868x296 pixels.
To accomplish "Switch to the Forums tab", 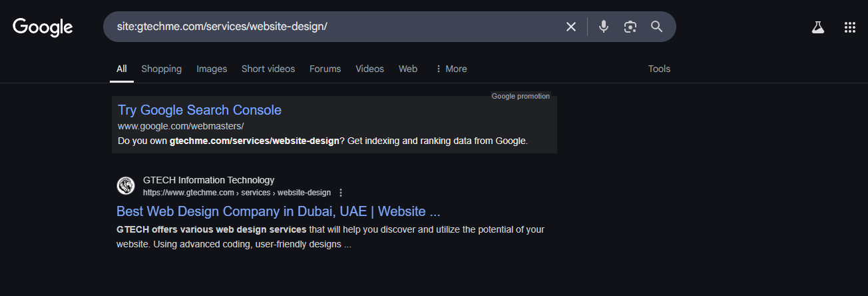I will coord(325,69).
